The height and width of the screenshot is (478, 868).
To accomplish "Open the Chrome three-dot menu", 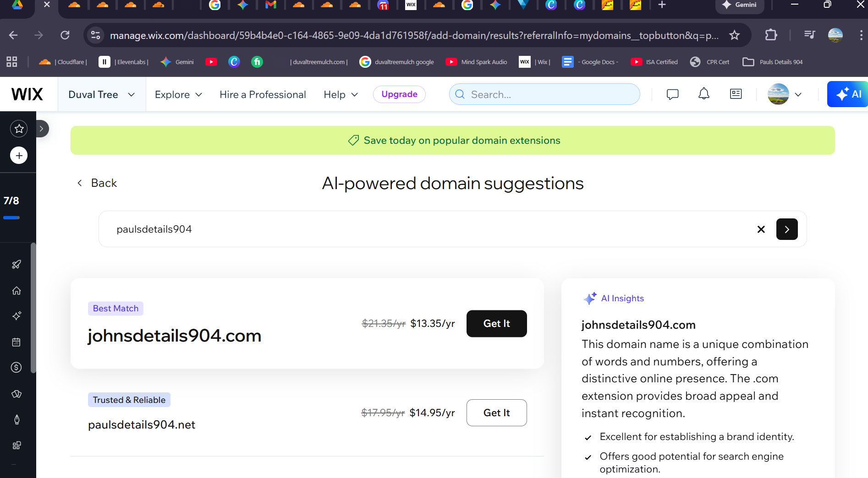I will point(861,35).
